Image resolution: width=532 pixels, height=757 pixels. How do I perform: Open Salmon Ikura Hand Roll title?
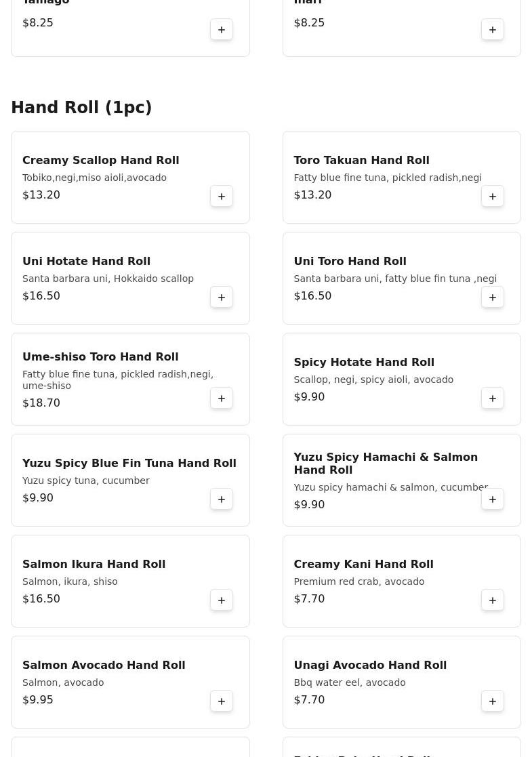(94, 565)
